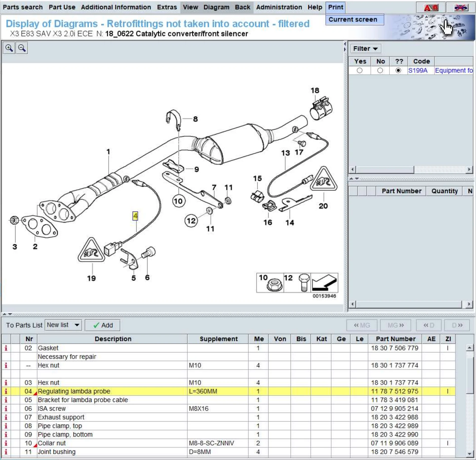The width and height of the screenshot is (476, 460).
Task: Click the enlarge arrow icon in diagram legend
Action: click(324, 283)
